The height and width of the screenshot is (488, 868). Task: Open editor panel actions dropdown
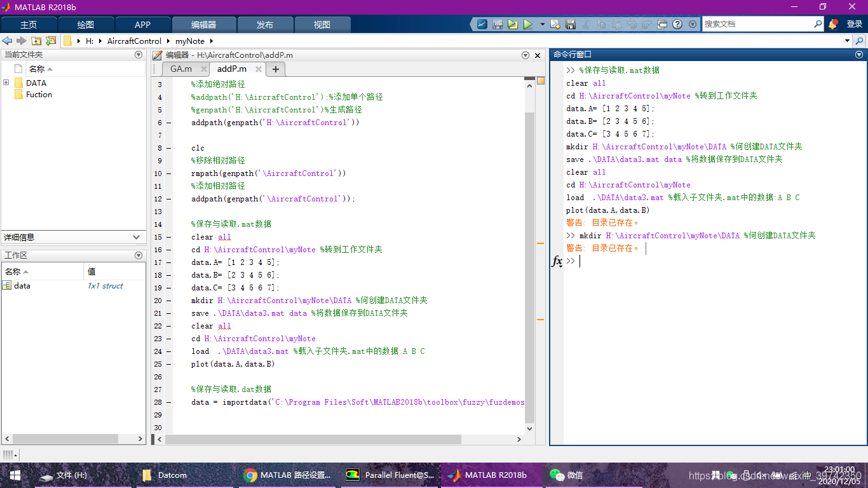[x=526, y=55]
